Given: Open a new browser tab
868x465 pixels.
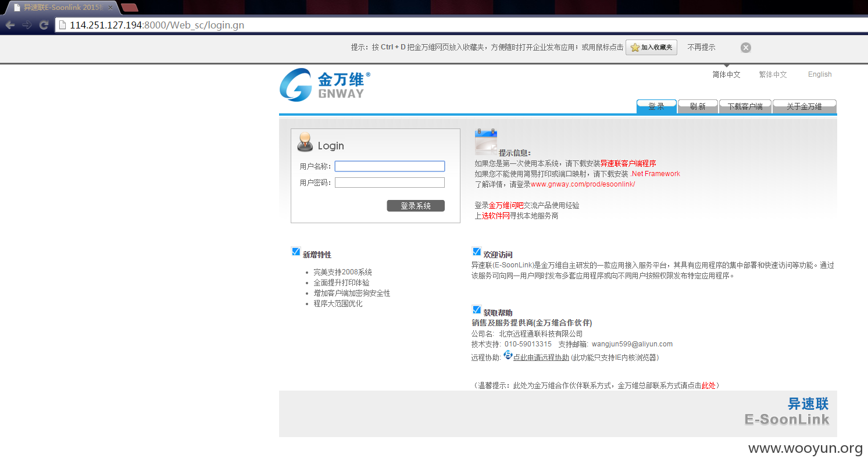Looking at the screenshot, I should 130,8.
